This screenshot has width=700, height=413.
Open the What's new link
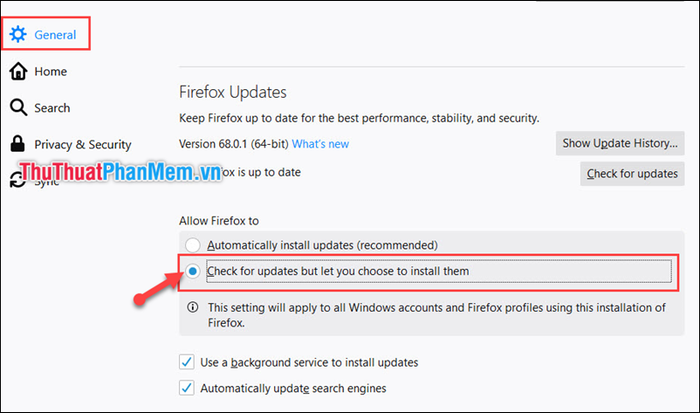[x=320, y=144]
